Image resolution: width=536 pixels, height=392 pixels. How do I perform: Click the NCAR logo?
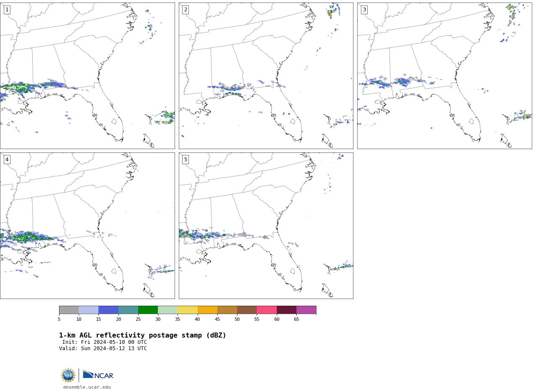click(x=98, y=375)
